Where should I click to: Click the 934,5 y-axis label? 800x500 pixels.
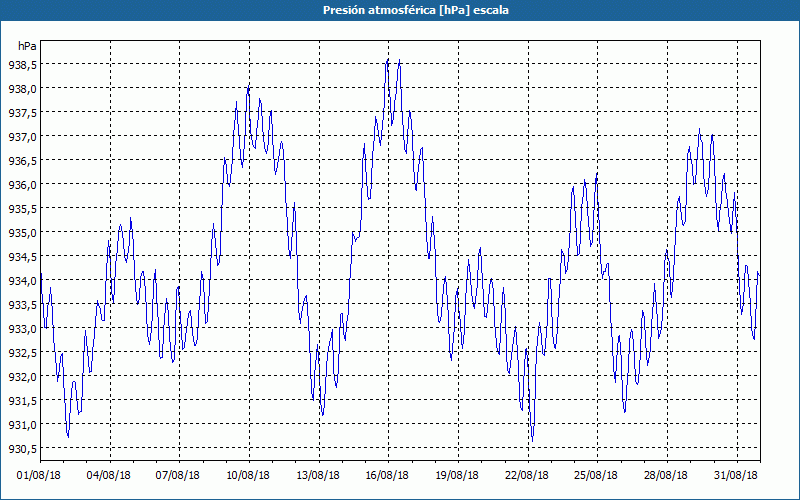22,257
